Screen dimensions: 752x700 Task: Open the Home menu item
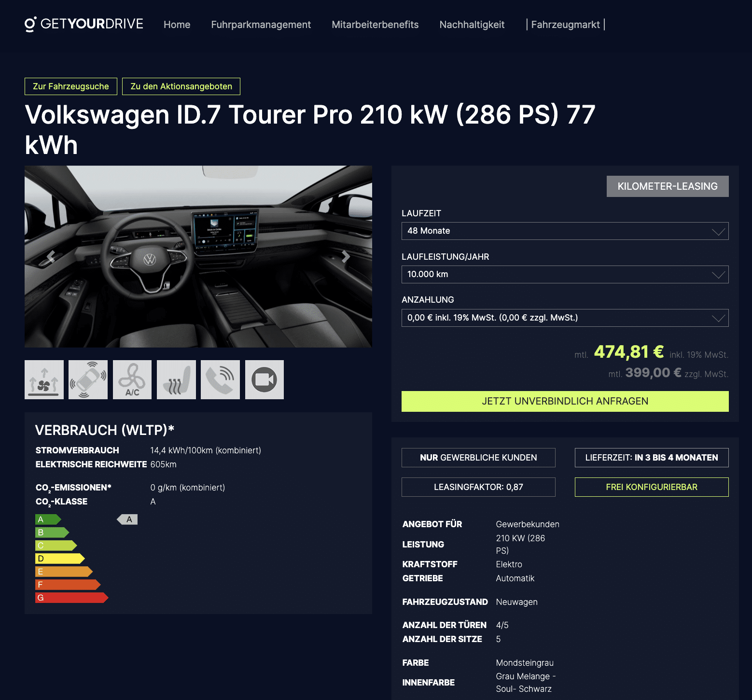(x=177, y=25)
